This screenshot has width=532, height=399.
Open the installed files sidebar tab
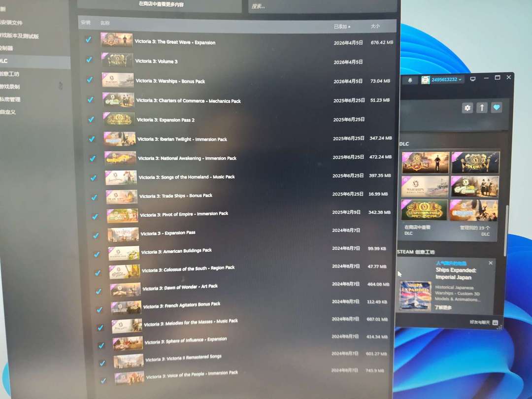[x=11, y=23]
